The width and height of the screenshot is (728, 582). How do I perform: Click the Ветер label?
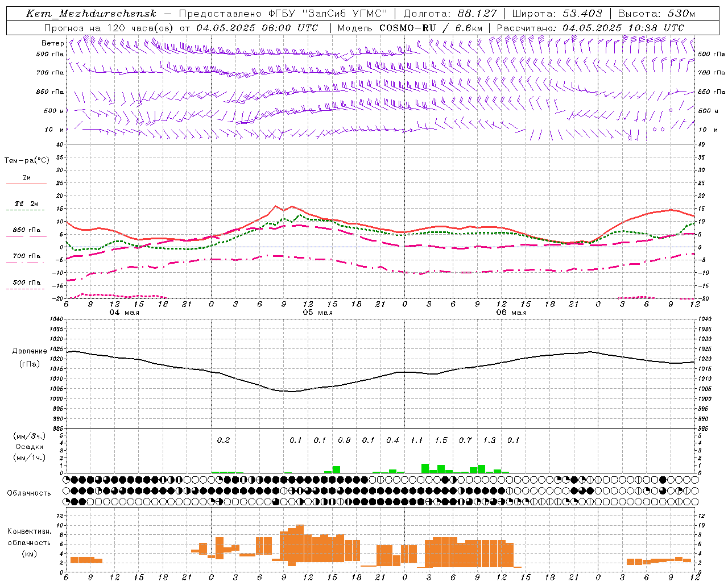[52, 43]
